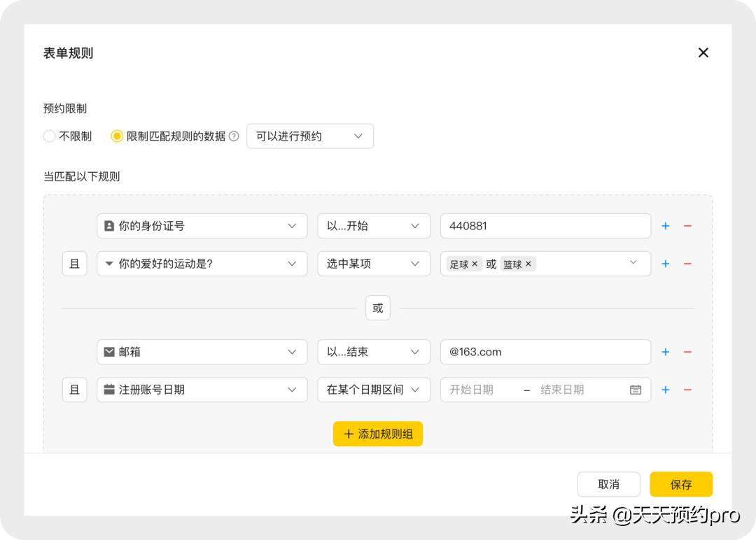
Task: Open the 在某个日期区间 condition dropdown
Action: coord(374,390)
